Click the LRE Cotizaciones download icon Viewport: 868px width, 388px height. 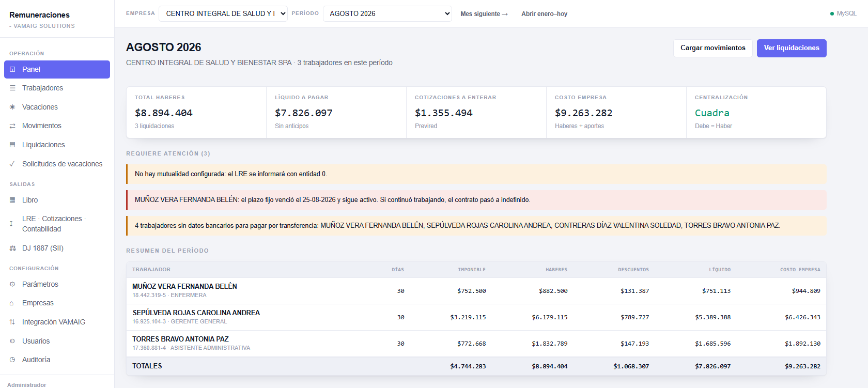11,224
